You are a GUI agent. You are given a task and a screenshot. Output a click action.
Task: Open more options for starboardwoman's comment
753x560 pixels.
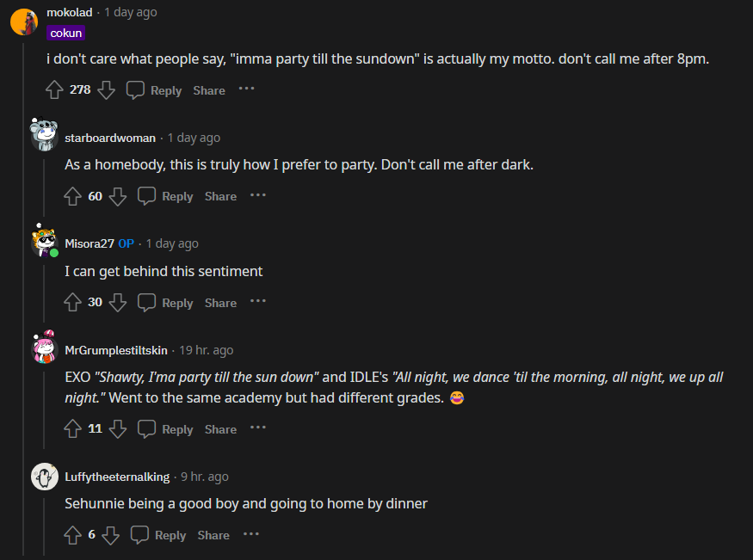click(257, 195)
